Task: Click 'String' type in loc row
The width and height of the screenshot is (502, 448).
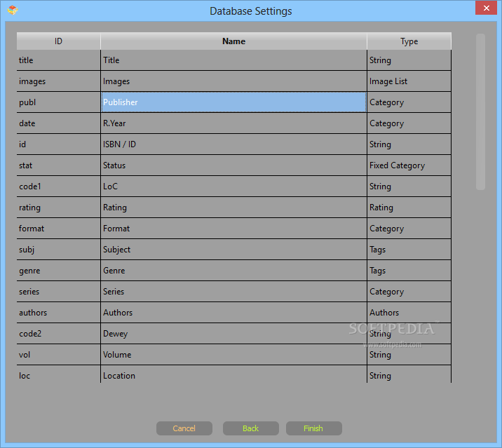Action: click(x=409, y=374)
